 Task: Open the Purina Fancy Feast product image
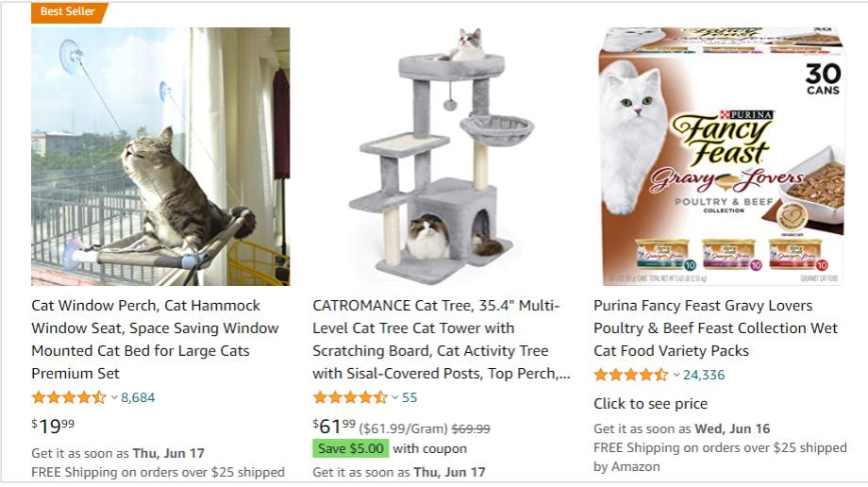722,156
